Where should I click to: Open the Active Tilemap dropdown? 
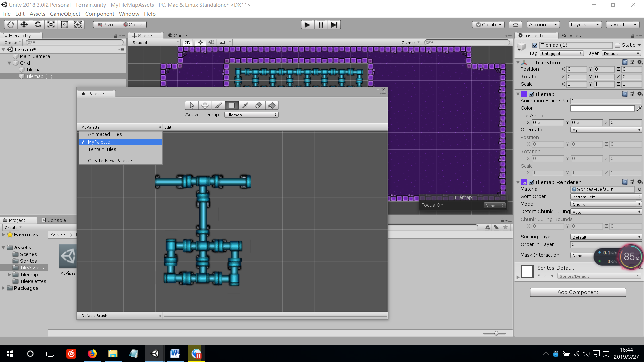tap(251, 115)
